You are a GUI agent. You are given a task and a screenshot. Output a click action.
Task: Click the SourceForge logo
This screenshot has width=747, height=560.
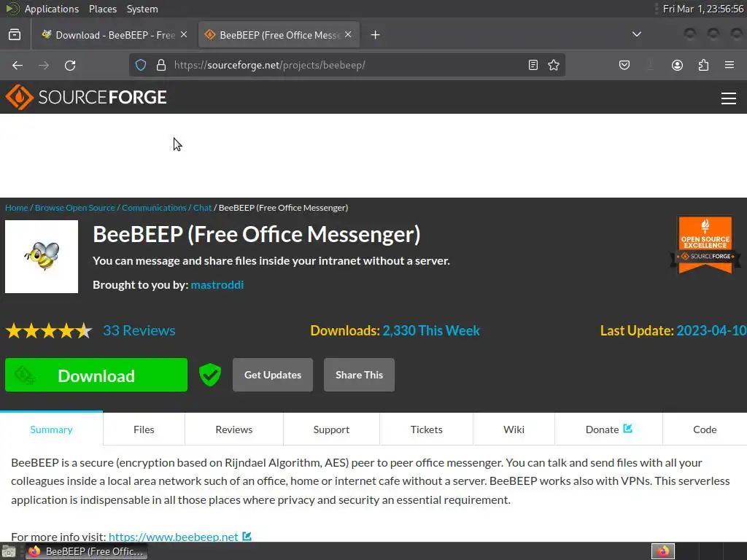[x=86, y=97]
